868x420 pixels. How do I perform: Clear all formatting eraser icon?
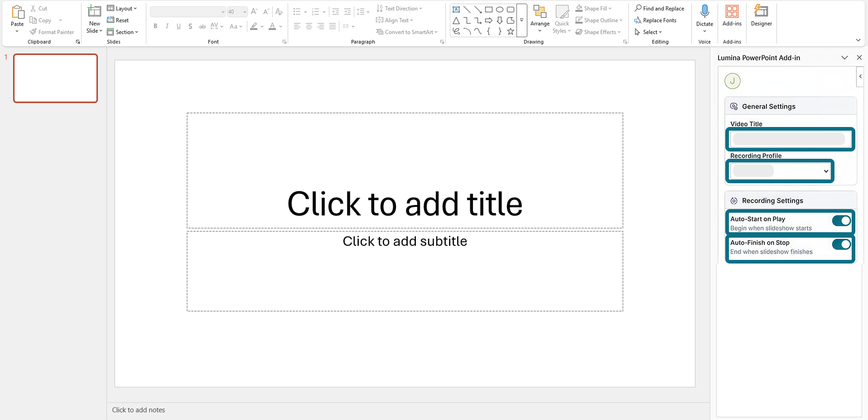(x=279, y=11)
